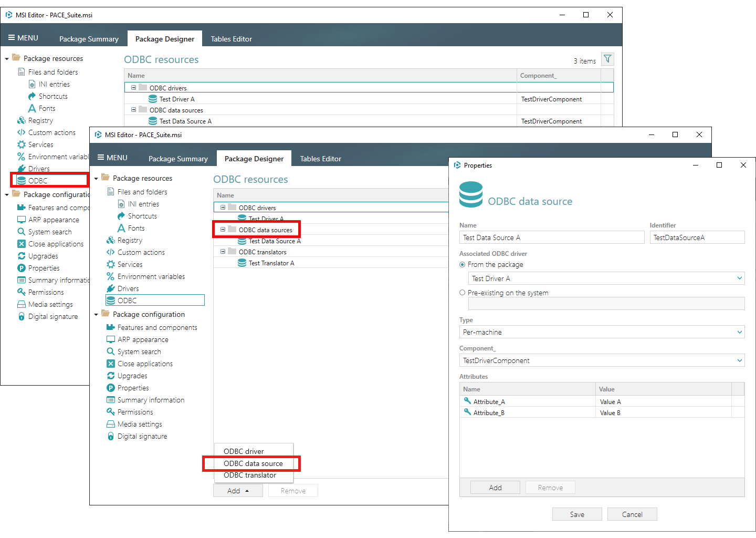Click Test Translator A database icon

[242, 263]
